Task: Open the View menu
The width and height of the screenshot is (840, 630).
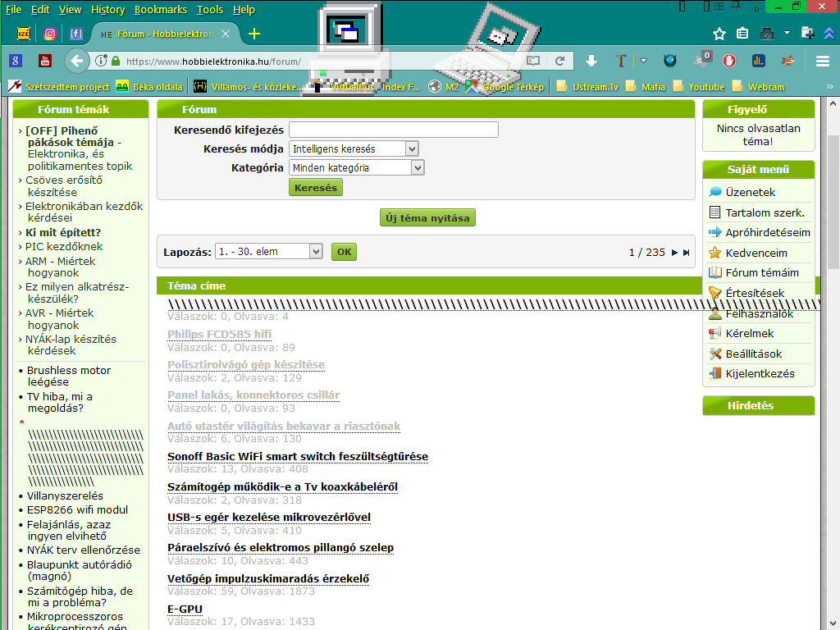Action: point(71,10)
